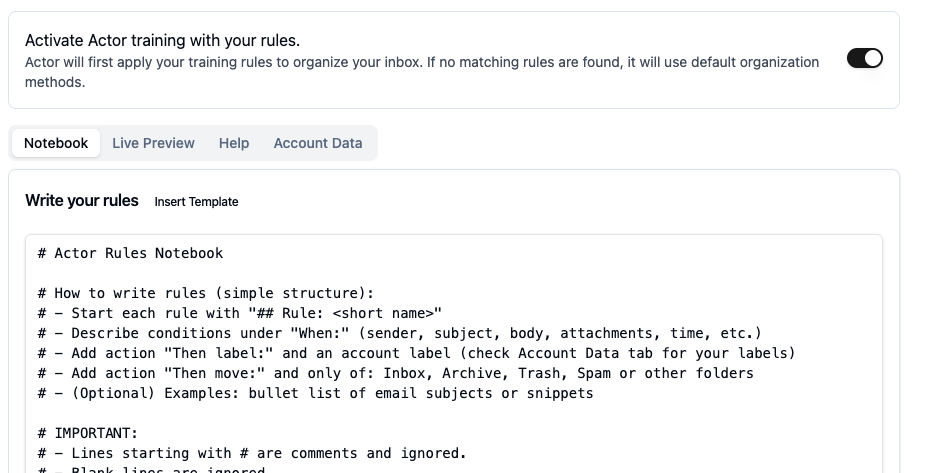Click the Actor training description paragraph
931x473 pixels.
(x=420, y=71)
